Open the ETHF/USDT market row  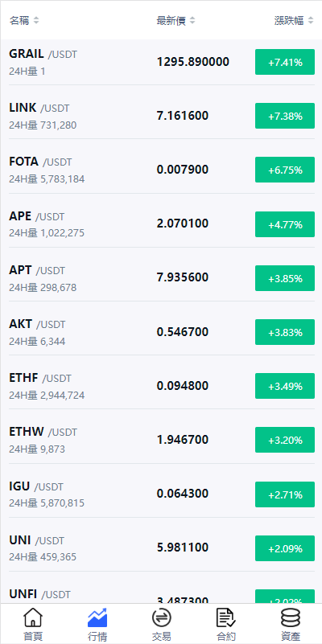pyautogui.click(x=161, y=386)
